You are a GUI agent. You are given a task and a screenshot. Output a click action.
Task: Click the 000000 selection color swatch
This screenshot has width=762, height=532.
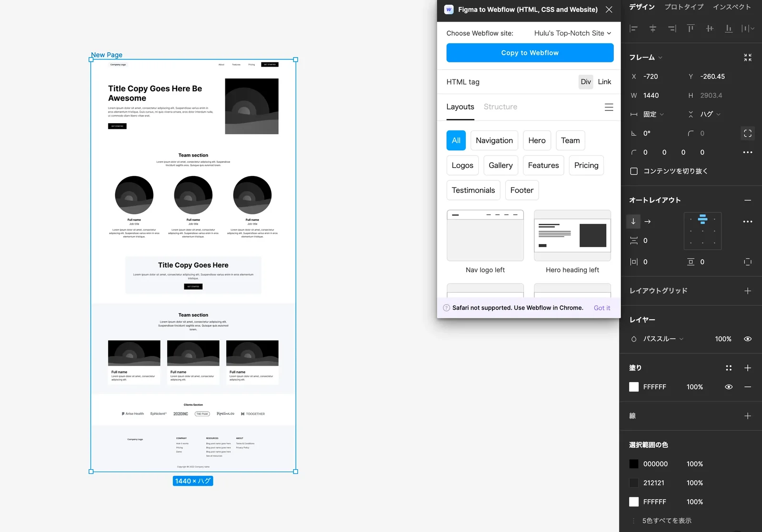(634, 464)
